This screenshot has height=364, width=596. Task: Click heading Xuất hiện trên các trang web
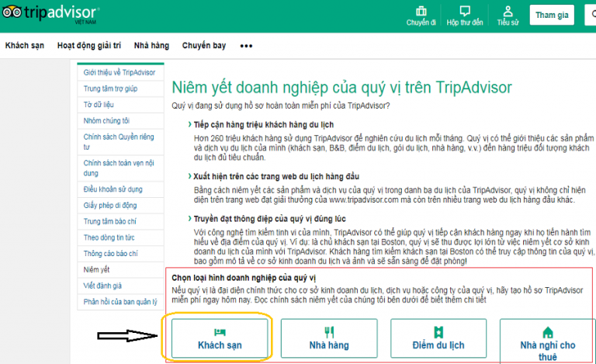click(276, 176)
